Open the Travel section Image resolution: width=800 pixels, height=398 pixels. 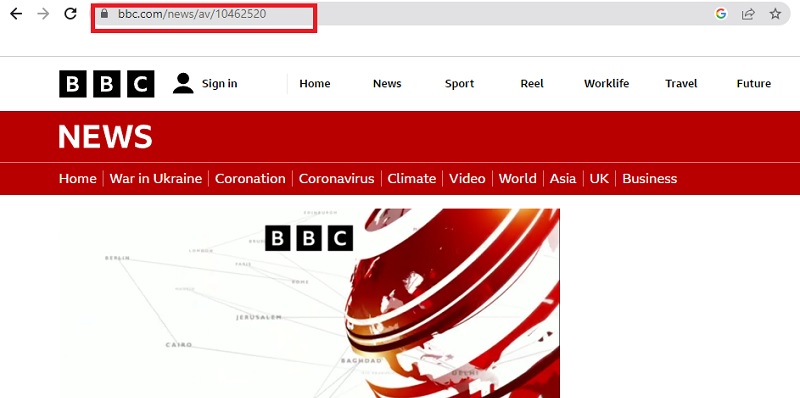point(681,84)
